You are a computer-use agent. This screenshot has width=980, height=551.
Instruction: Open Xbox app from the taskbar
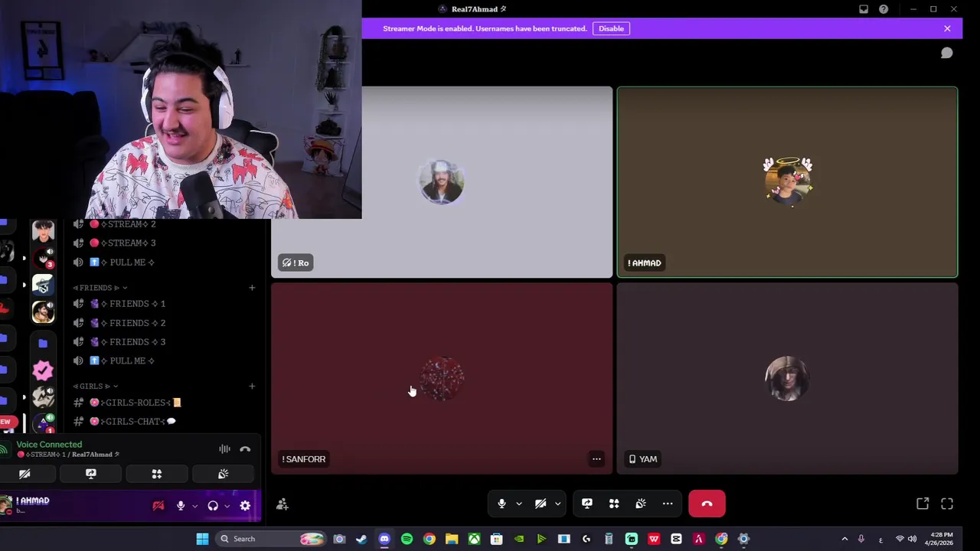(x=475, y=539)
